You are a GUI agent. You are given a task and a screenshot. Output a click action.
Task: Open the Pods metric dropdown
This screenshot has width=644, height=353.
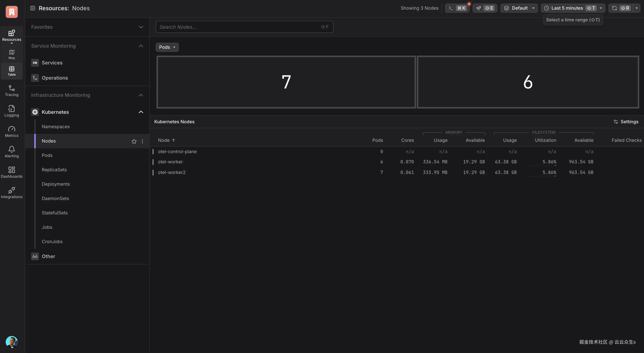[x=167, y=47]
